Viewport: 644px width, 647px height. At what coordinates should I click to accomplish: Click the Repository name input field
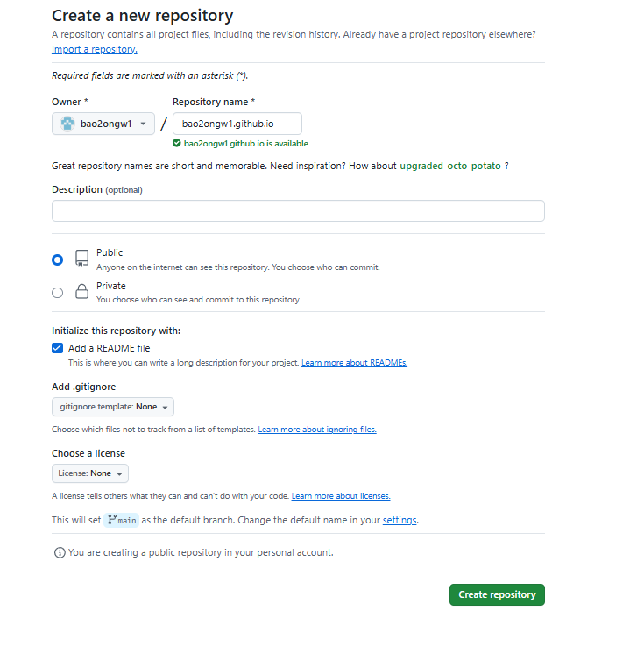tap(237, 124)
